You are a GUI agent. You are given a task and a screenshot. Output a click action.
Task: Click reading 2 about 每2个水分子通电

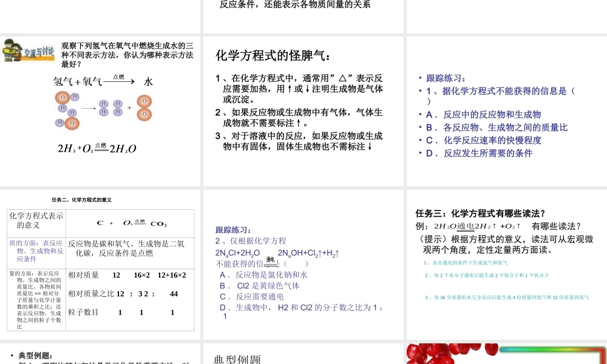[487, 275]
